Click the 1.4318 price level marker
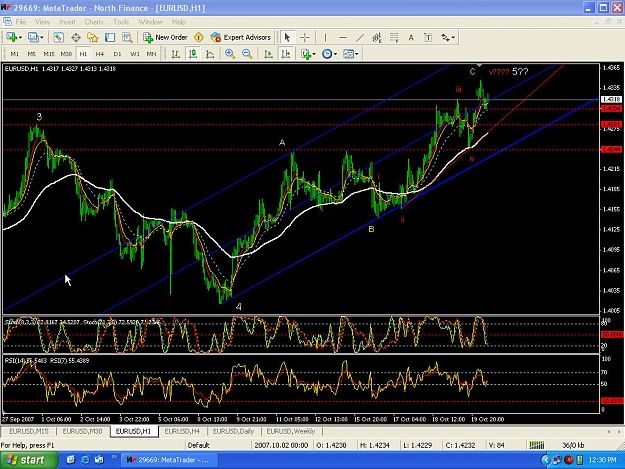 point(611,99)
